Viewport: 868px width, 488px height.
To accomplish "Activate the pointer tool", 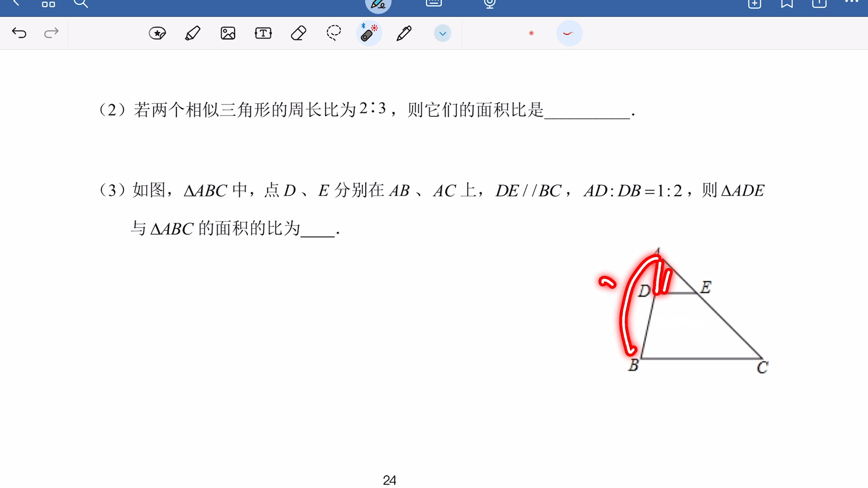I will (x=369, y=33).
